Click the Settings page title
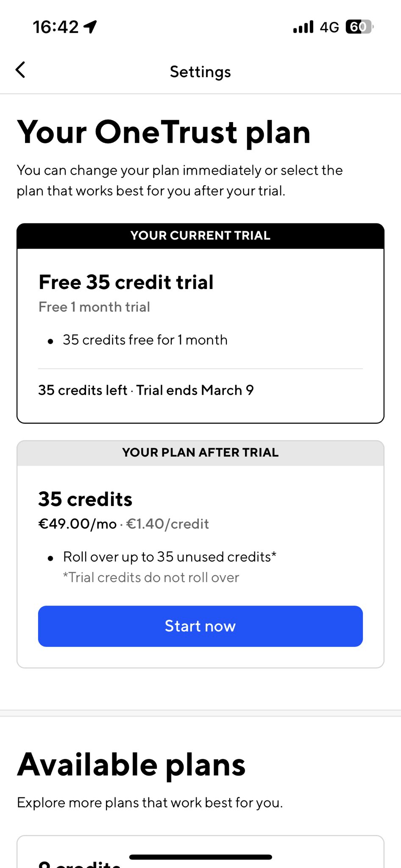This screenshot has width=401, height=868. pyautogui.click(x=200, y=72)
